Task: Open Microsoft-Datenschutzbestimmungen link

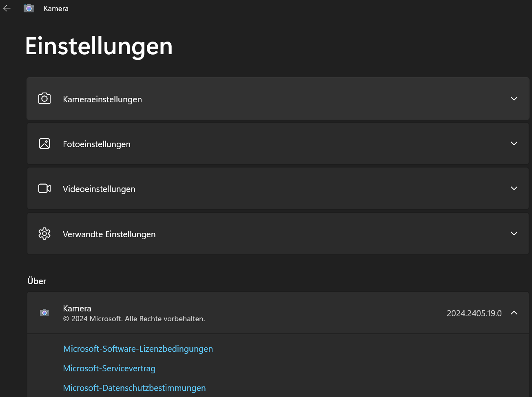Action: (135, 388)
